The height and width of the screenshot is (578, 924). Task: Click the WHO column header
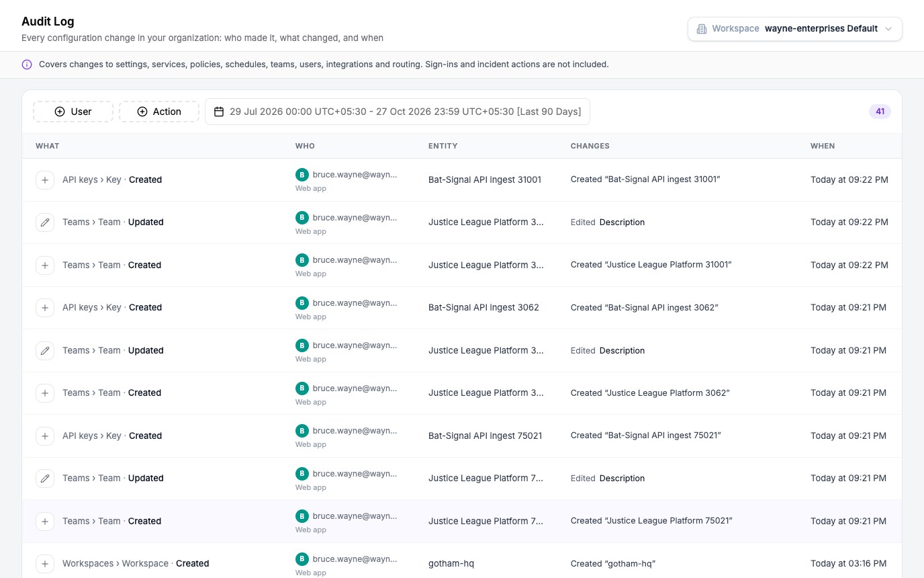(305, 146)
